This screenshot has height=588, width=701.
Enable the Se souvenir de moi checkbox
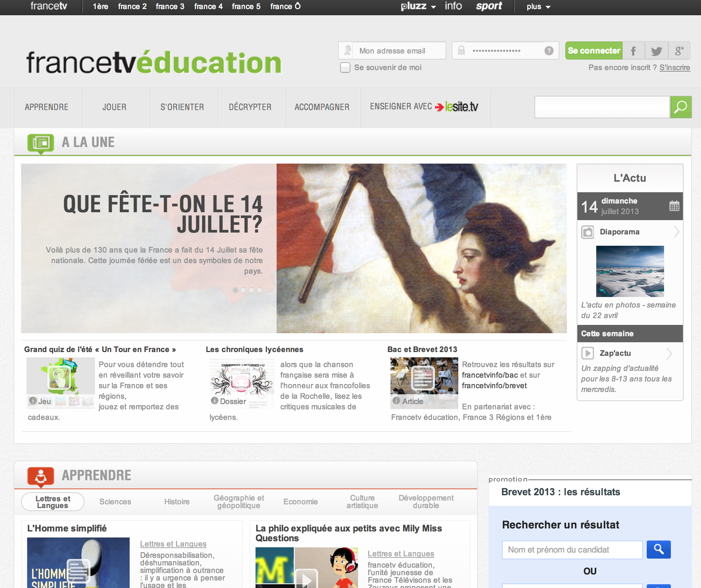pos(345,67)
